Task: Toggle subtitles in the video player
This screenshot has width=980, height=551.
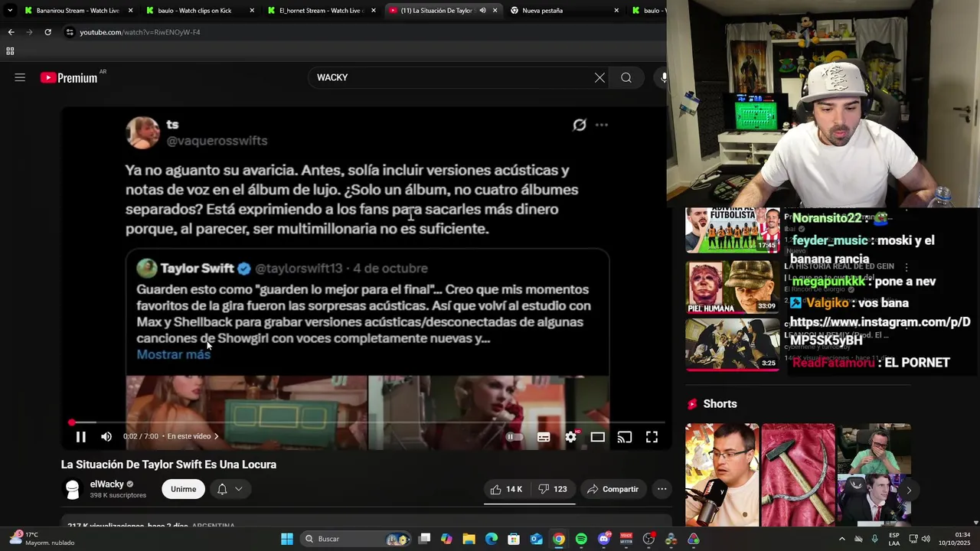Action: click(x=544, y=437)
